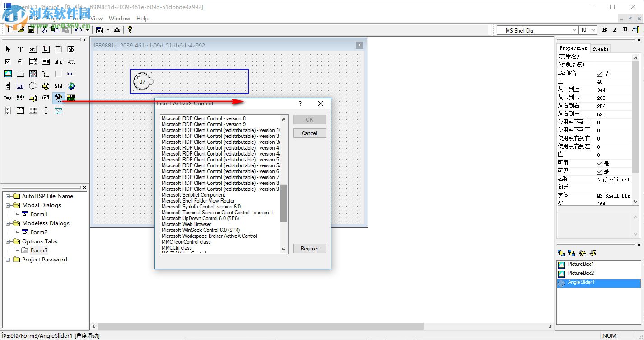
Task: Toggle the TAB停留 checkbox
Action: click(x=599, y=74)
